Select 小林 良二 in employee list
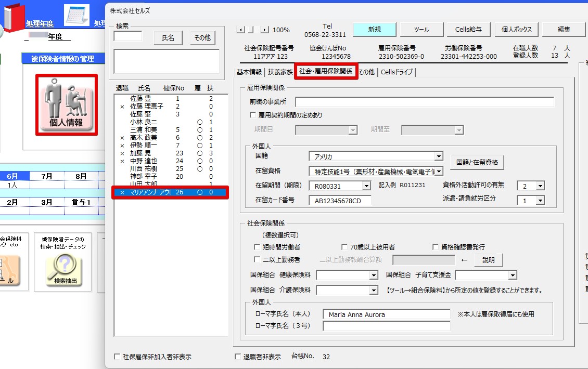The height and width of the screenshot is (369, 588). coord(171,122)
